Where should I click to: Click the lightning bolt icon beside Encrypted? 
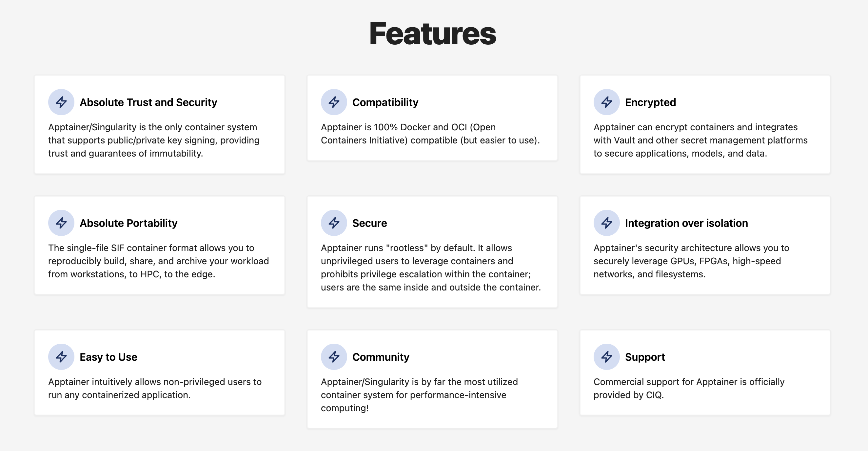tap(606, 102)
